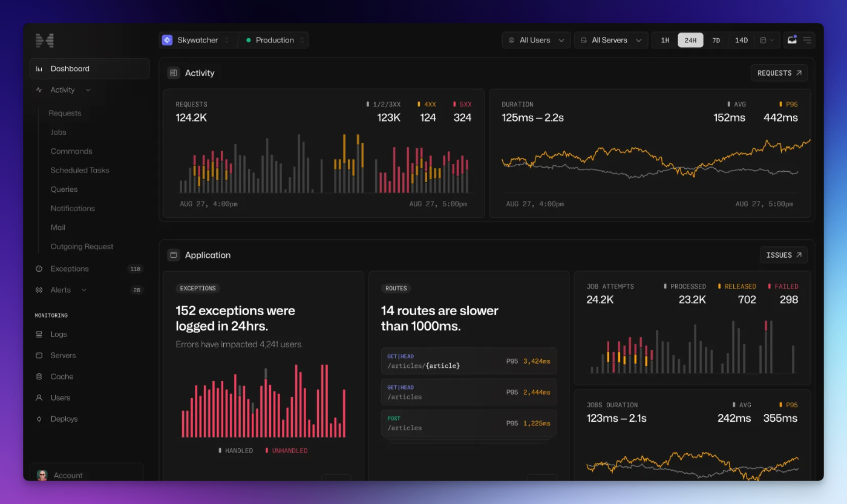The height and width of the screenshot is (504, 847).
Task: Click the ISSUES button in Application panel
Action: [x=783, y=255]
